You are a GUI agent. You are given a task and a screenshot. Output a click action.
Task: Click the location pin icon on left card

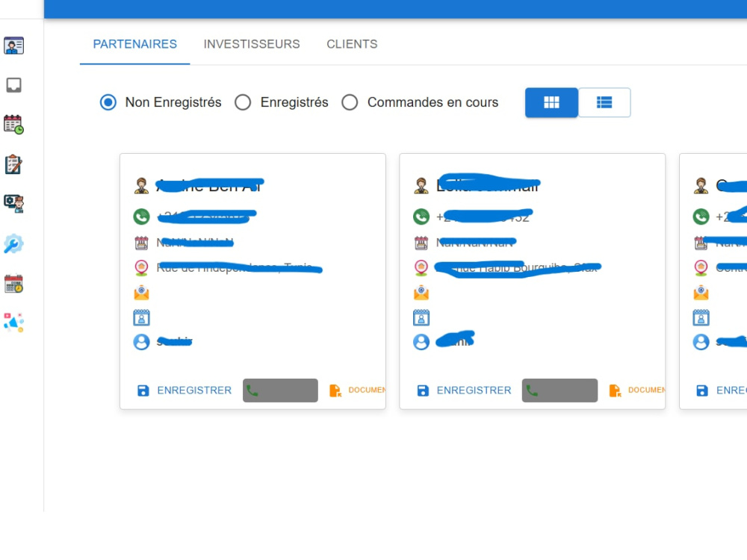(141, 267)
